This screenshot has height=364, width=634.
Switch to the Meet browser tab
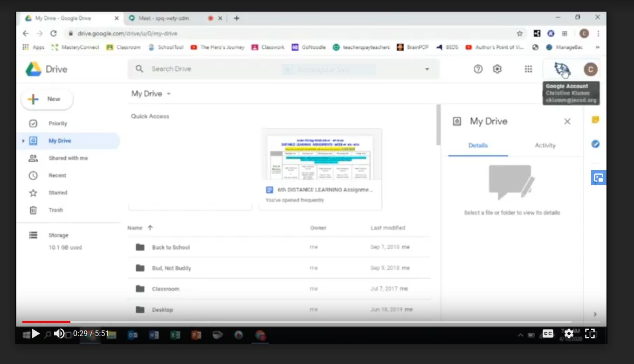point(162,18)
